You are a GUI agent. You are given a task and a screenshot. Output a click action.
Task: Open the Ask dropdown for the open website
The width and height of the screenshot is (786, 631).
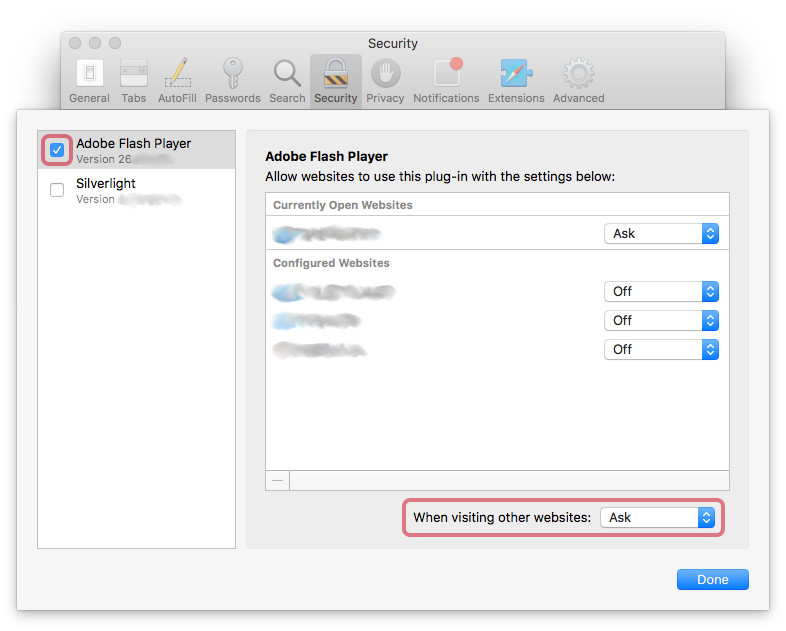pyautogui.click(x=661, y=233)
